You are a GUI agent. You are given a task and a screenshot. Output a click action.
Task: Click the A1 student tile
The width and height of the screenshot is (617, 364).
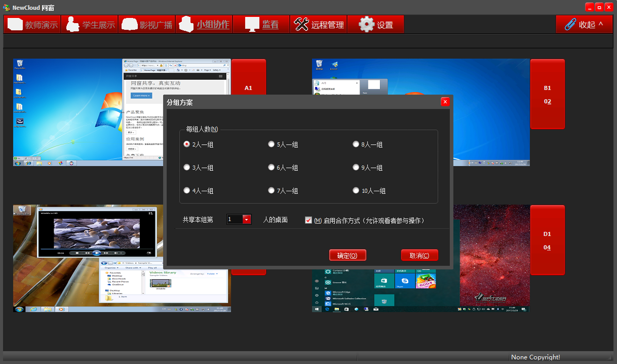coord(248,77)
